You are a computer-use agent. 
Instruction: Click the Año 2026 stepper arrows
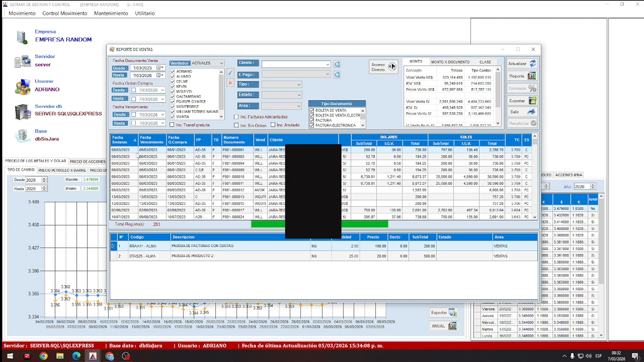(593, 187)
